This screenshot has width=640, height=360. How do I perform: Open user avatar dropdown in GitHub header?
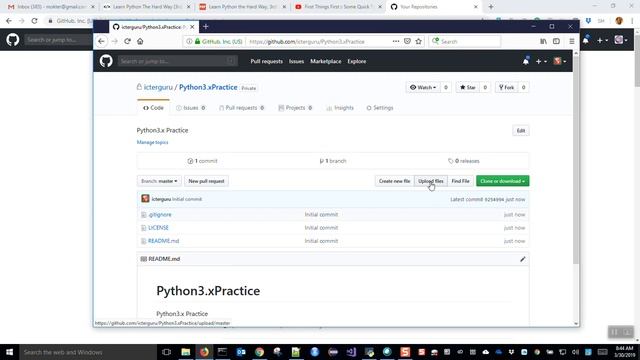[560, 61]
